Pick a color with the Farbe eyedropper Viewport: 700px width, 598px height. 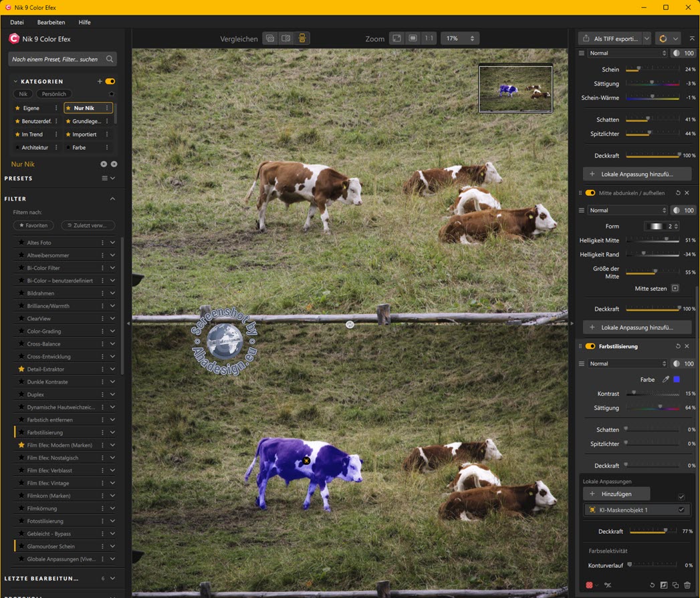coord(665,380)
